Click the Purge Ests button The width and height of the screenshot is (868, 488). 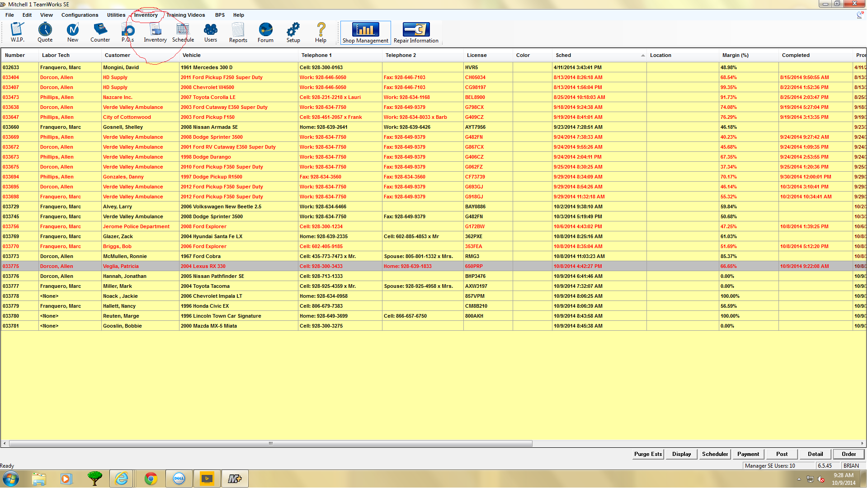[x=648, y=454]
